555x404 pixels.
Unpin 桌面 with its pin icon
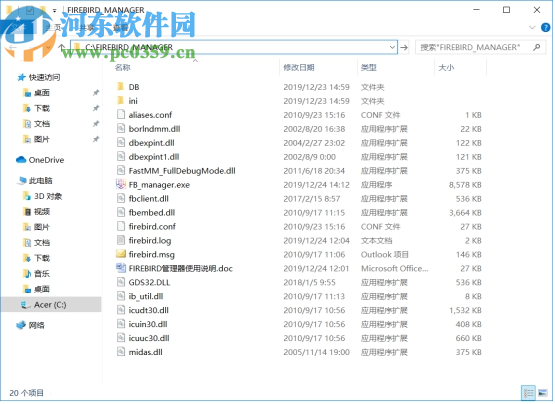tap(96, 93)
